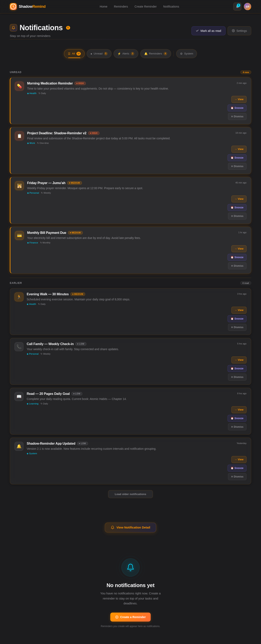This screenshot has width=261, height=644.
Task: Switch to the Unread filter
Action: tap(99, 53)
